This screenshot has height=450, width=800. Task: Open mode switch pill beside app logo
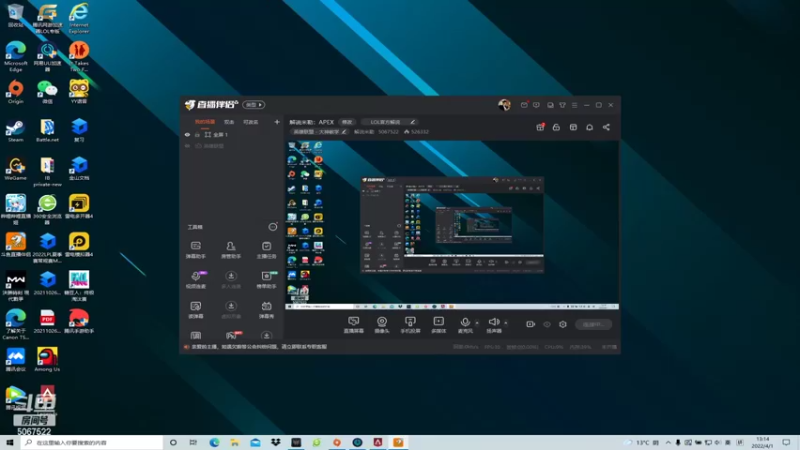click(x=254, y=105)
